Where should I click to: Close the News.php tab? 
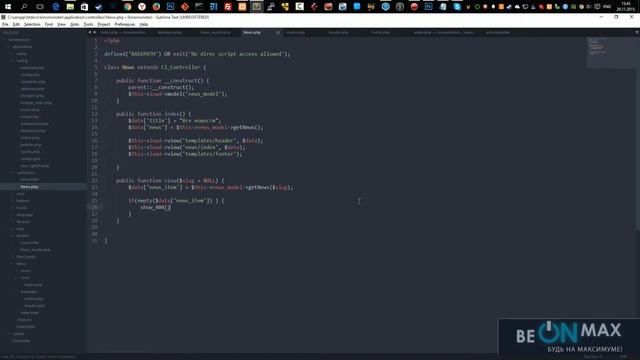point(278,33)
